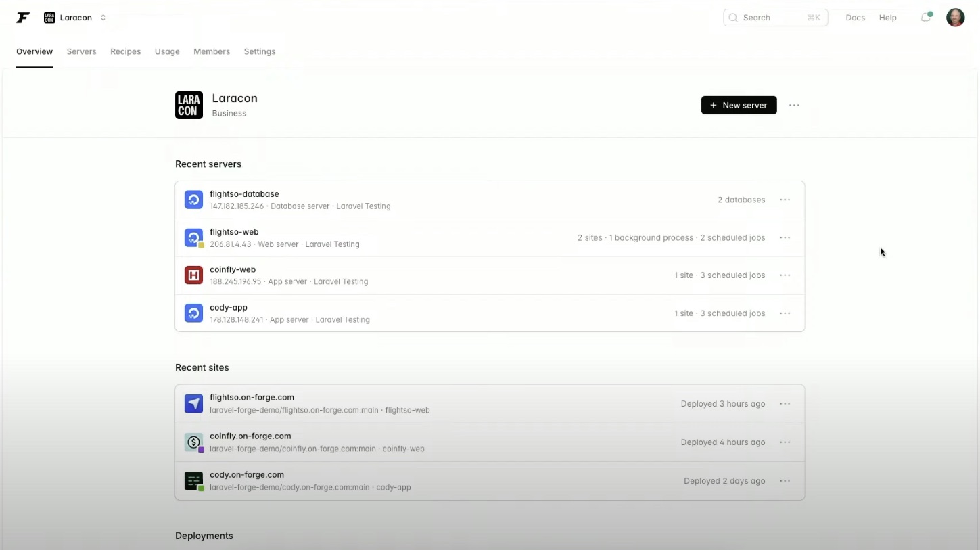Click 'Deployed 3 hours ago' text
This screenshot has width=980, height=550.
click(723, 404)
